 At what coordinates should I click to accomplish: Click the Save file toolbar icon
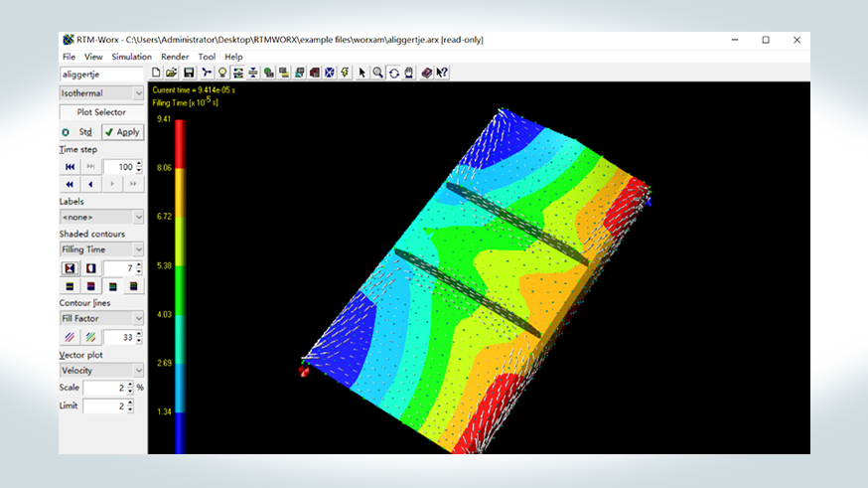pos(189,73)
